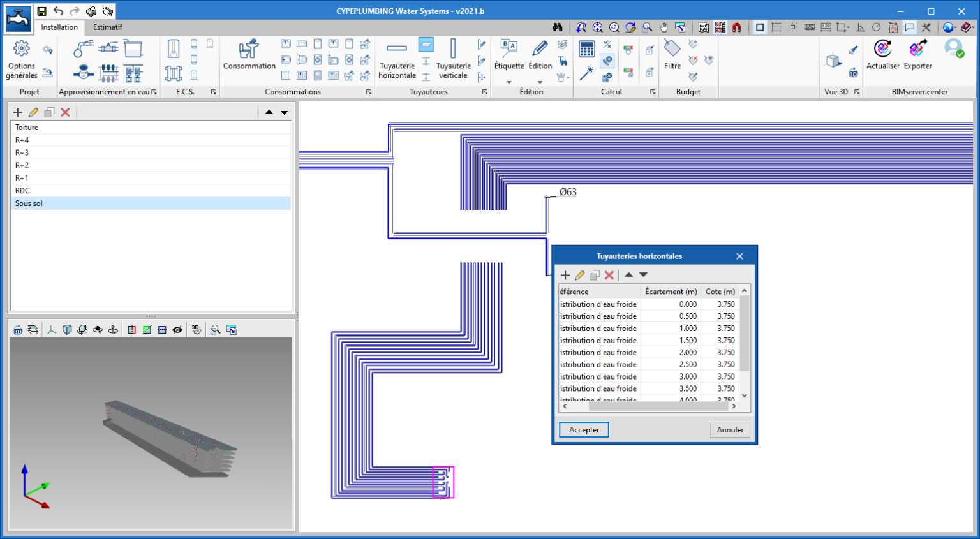Click the Annuler button
This screenshot has height=539, width=980.
pos(730,430)
